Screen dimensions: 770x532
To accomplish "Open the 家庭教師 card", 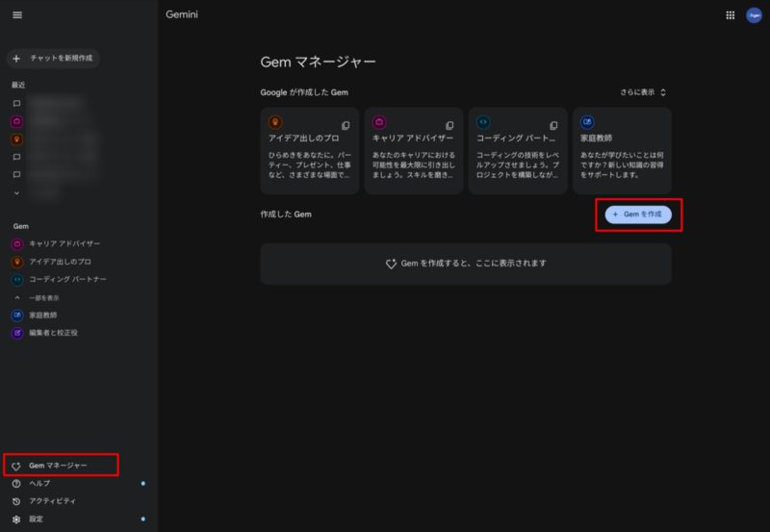I will click(622, 151).
